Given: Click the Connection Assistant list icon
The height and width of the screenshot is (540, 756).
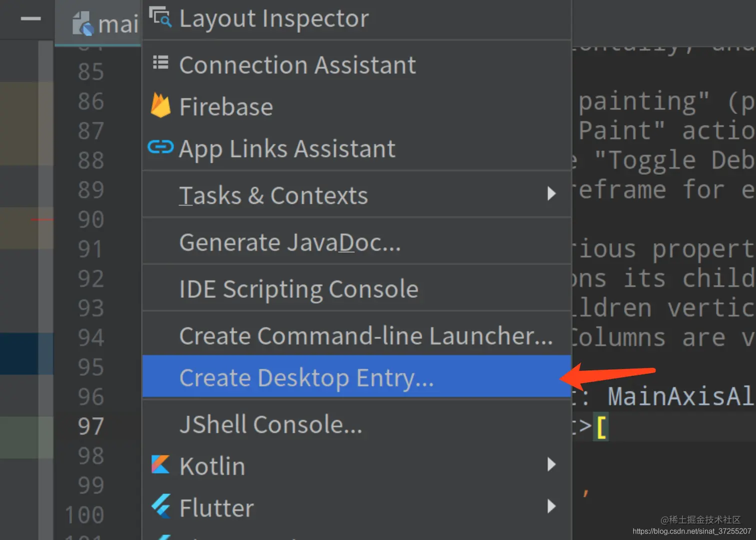Looking at the screenshot, I should tap(160, 62).
